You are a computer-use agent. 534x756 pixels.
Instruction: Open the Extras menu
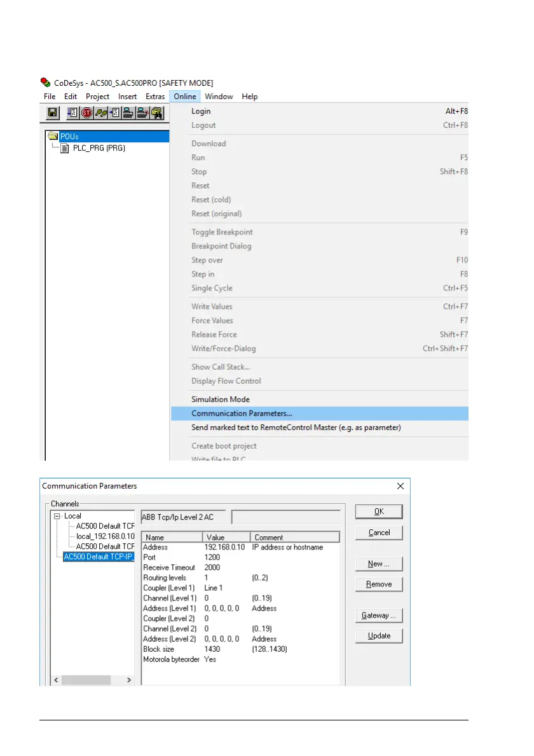(155, 97)
